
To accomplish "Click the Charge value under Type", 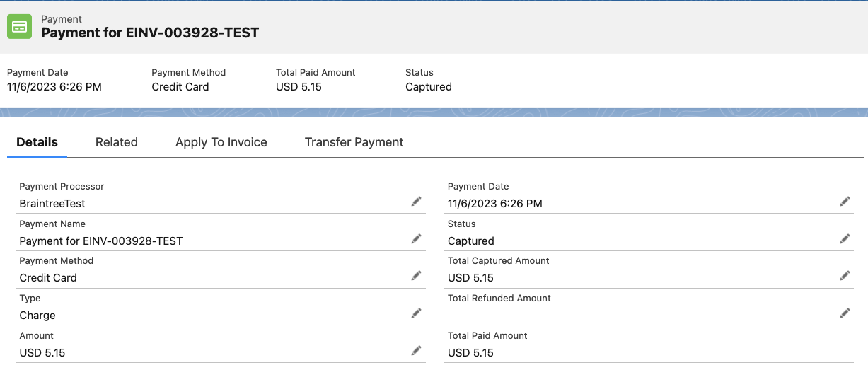I will (37, 316).
